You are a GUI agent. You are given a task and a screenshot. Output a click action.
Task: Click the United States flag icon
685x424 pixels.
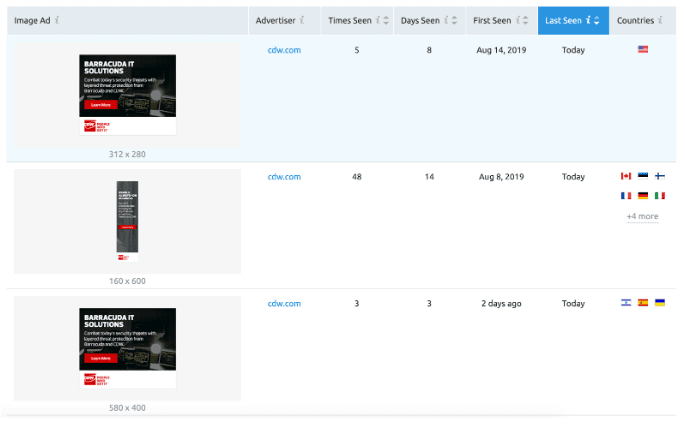coord(643,49)
